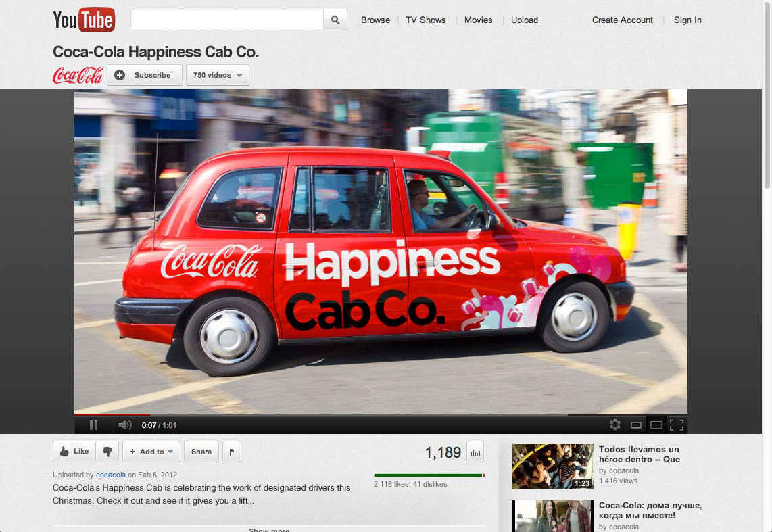Switch to small player size
Viewport: 772px width, 532px height.
pyautogui.click(x=636, y=425)
